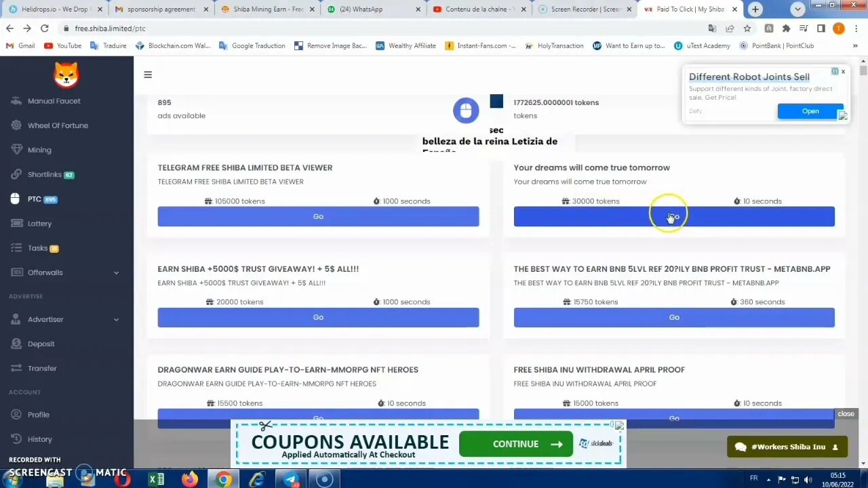This screenshot has width=868, height=488.
Task: Click Go for EARN SHIBA +5000$ TRUST GIVEAWAY
Action: 318,317
